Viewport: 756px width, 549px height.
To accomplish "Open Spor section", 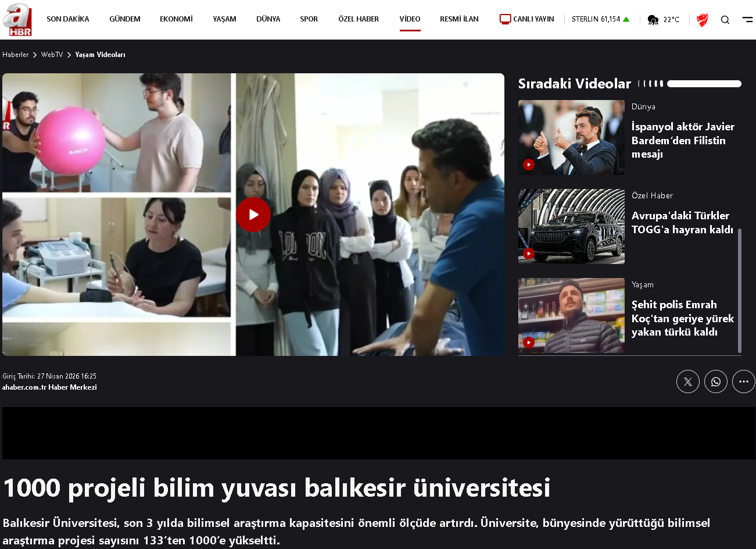I will [309, 19].
